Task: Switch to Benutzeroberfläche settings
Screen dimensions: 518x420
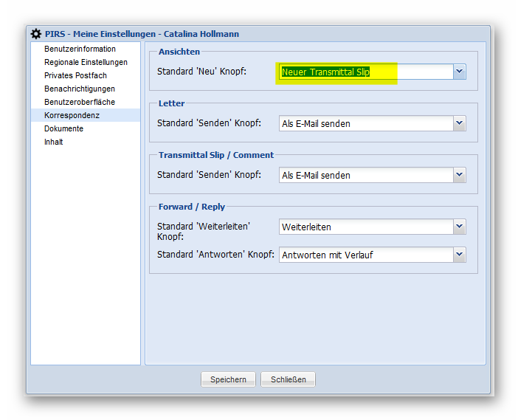Action: point(80,102)
